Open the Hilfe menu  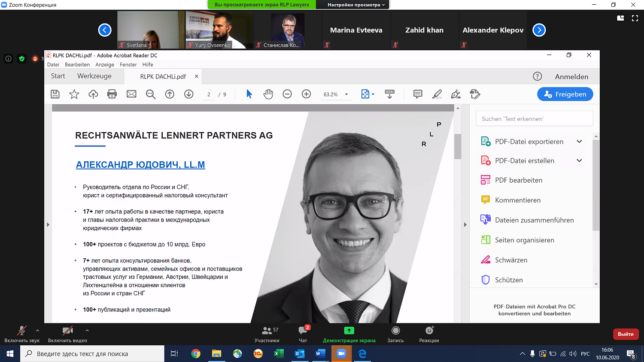[x=148, y=65]
